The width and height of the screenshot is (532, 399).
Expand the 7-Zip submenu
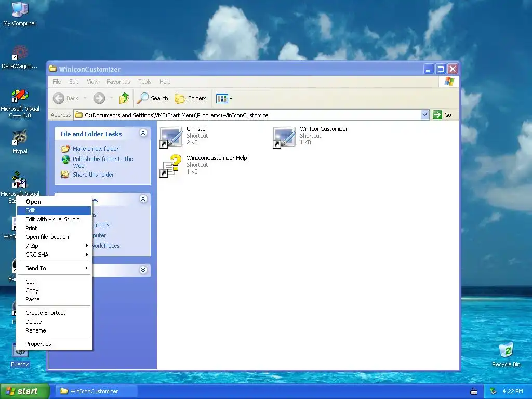pyautogui.click(x=54, y=246)
